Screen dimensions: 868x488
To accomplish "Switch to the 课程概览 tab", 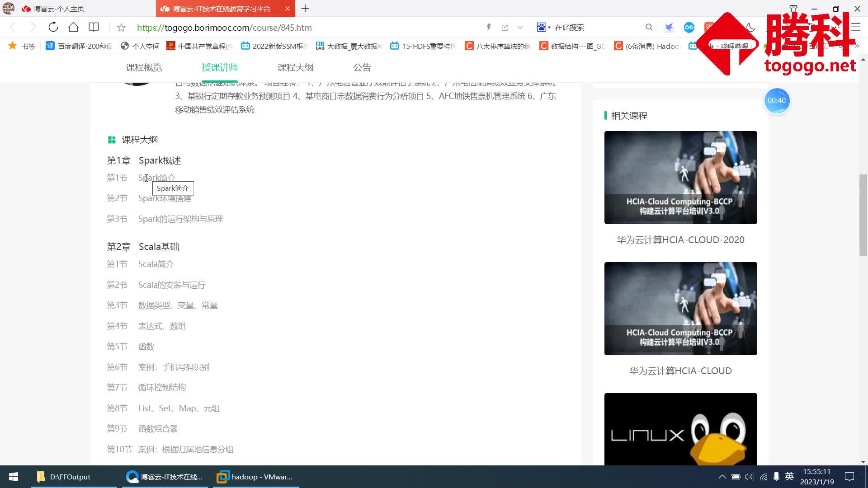I will [x=144, y=67].
